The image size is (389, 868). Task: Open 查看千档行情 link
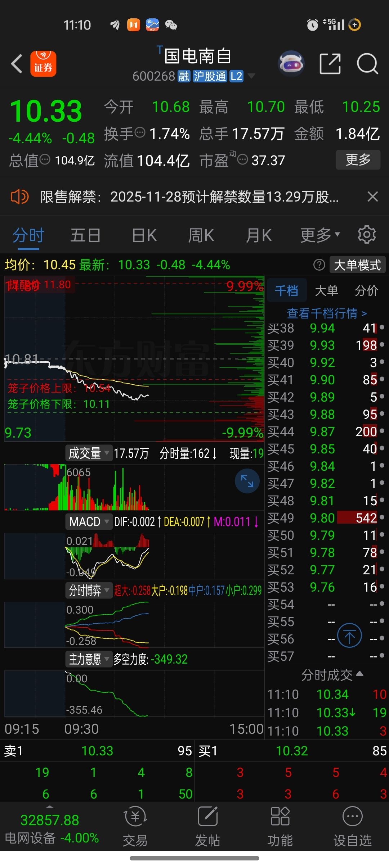click(327, 313)
